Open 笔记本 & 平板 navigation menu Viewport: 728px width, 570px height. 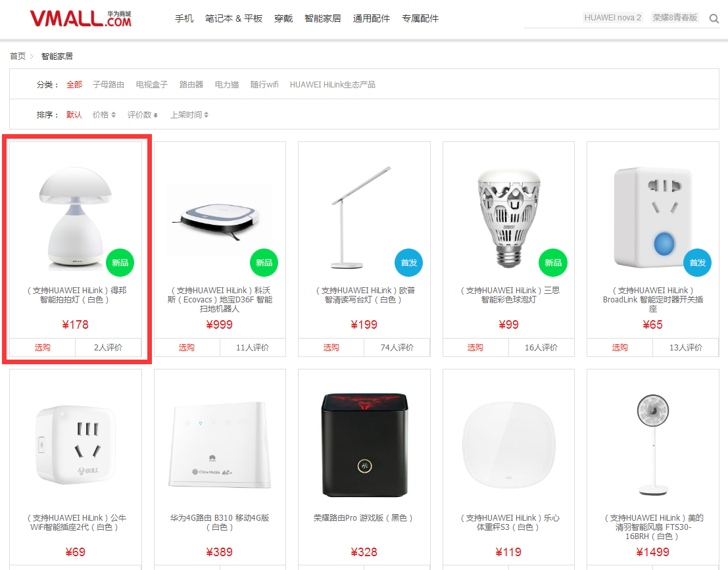(234, 18)
